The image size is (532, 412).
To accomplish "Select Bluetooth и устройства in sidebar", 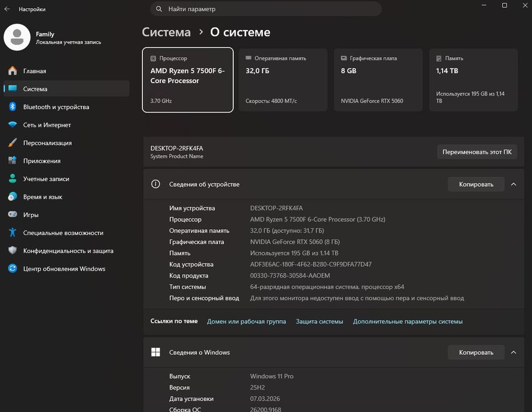I will pyautogui.click(x=66, y=107).
